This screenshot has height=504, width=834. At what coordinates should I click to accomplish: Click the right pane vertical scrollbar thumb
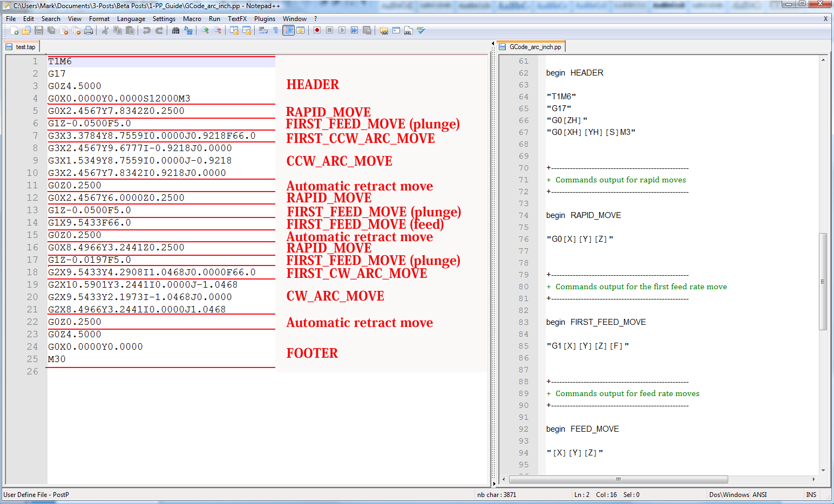(823, 281)
